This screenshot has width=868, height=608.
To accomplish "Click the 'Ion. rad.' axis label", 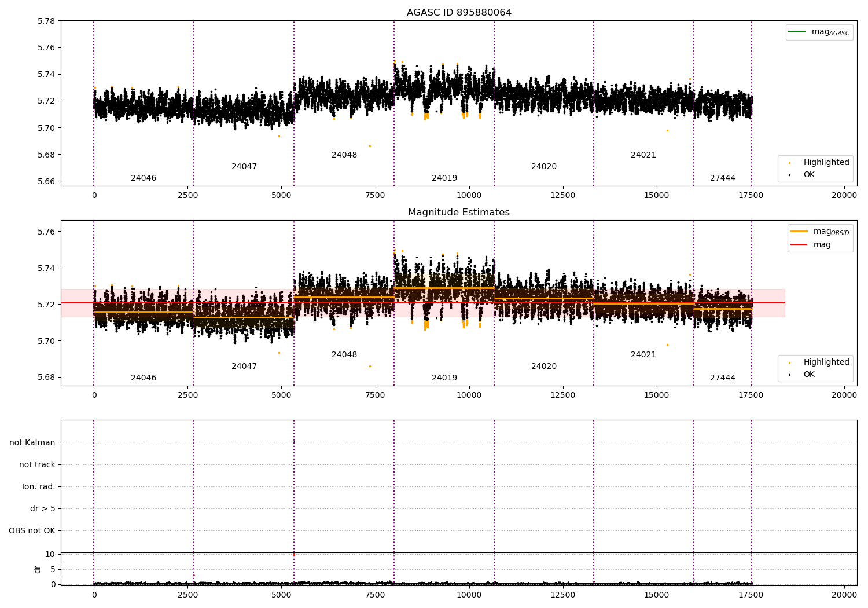I will click(39, 487).
